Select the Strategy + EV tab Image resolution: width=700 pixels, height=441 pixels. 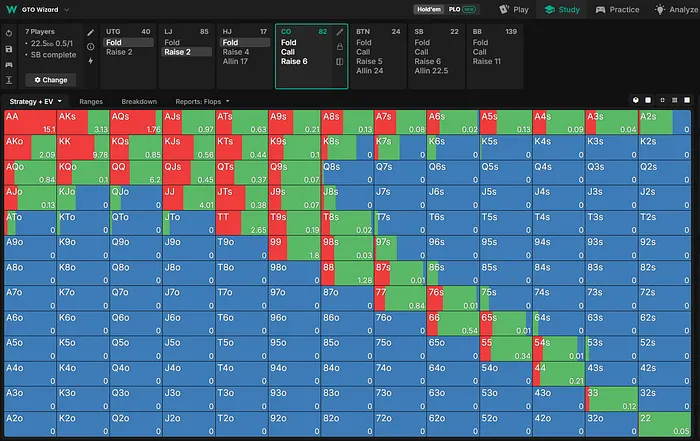tap(35, 102)
